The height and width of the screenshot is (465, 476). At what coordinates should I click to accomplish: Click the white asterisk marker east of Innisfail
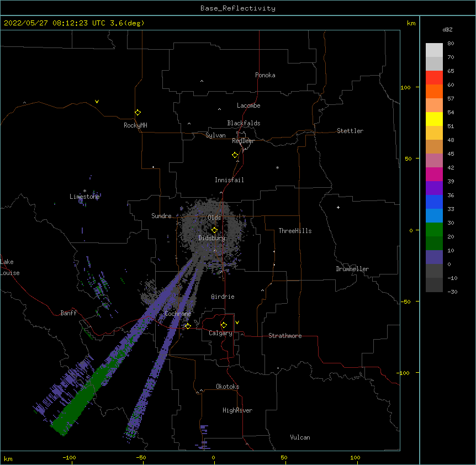277,168
